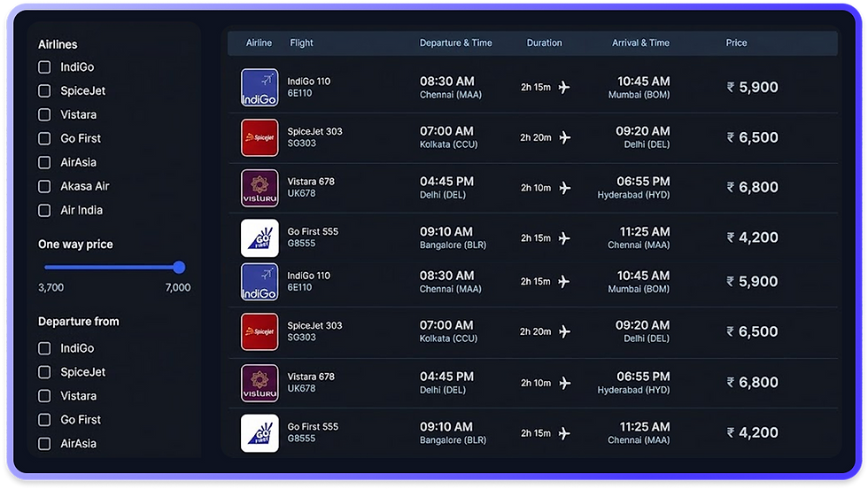
Task: Click Vistara logo in the second Vistara 678 row
Action: [x=260, y=383]
